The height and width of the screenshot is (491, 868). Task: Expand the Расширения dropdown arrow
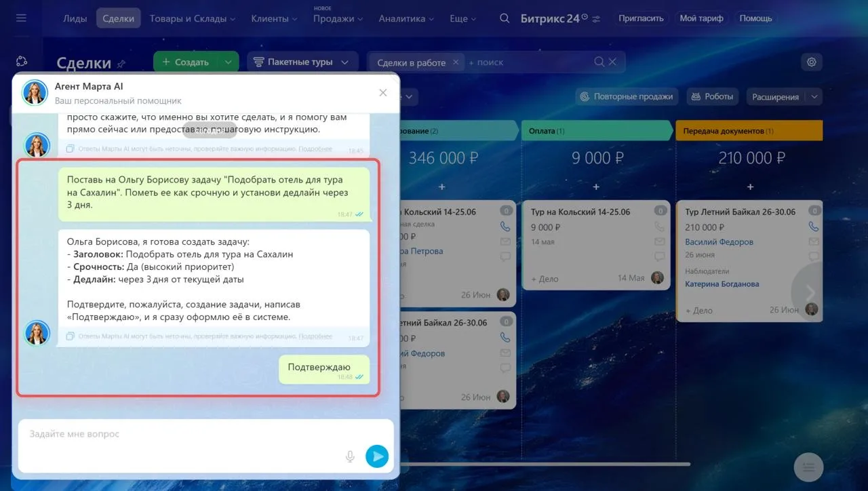814,97
